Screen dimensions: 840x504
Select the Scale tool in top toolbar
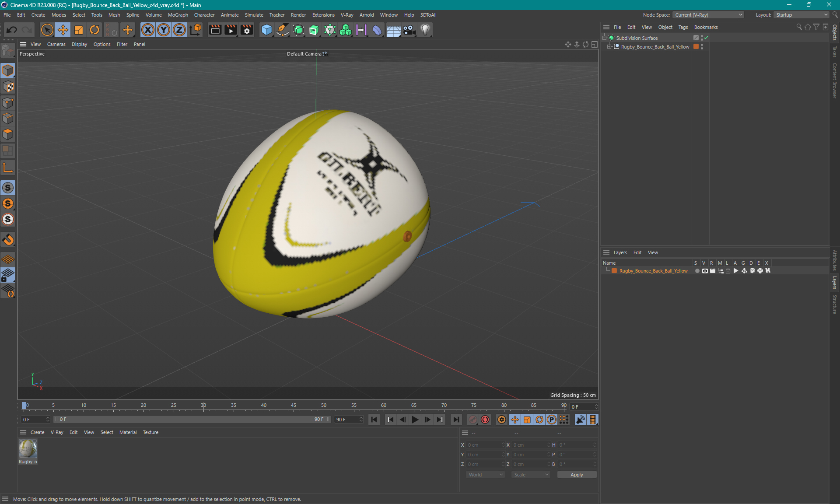[79, 30]
